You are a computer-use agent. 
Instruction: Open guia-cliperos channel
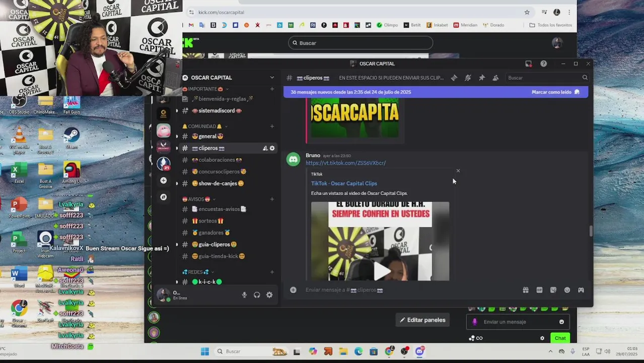228,245
